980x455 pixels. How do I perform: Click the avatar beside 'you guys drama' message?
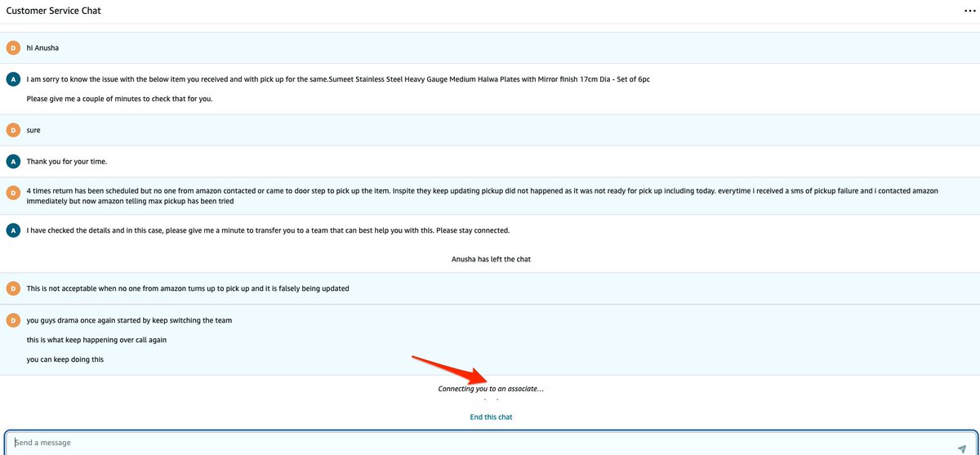point(12,320)
